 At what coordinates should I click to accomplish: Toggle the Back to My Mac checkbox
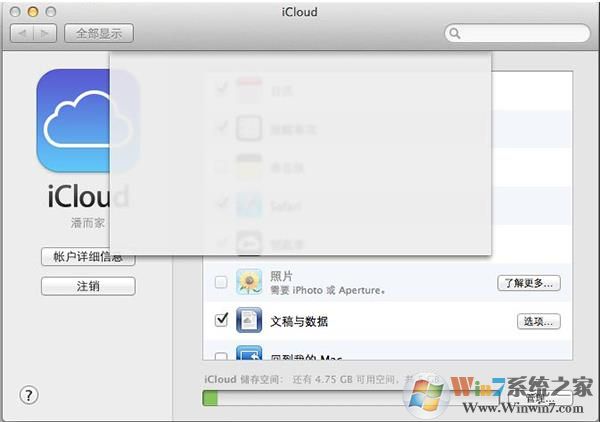pos(221,356)
